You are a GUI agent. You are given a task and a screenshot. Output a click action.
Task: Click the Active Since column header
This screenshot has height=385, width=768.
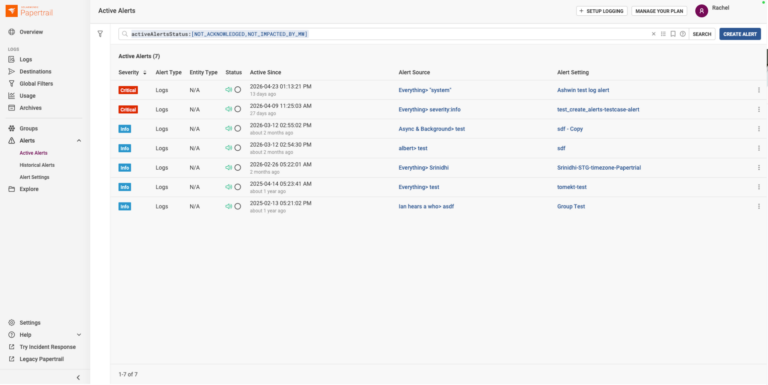(x=265, y=72)
